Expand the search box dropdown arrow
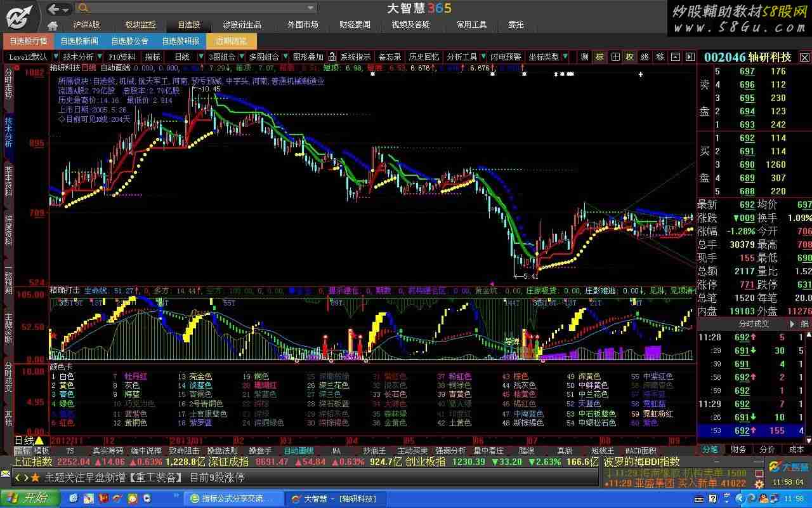The width and height of the screenshot is (812, 508). (310, 8)
